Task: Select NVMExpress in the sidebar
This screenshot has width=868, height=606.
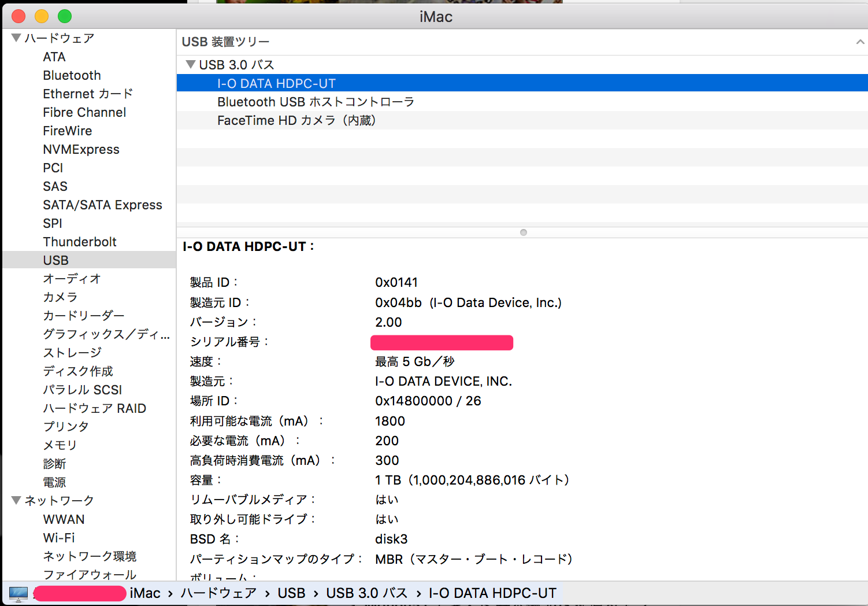Action: tap(81, 149)
